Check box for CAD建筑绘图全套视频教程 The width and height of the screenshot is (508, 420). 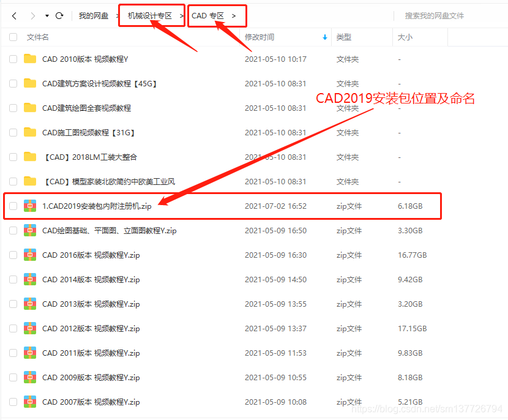(x=13, y=108)
